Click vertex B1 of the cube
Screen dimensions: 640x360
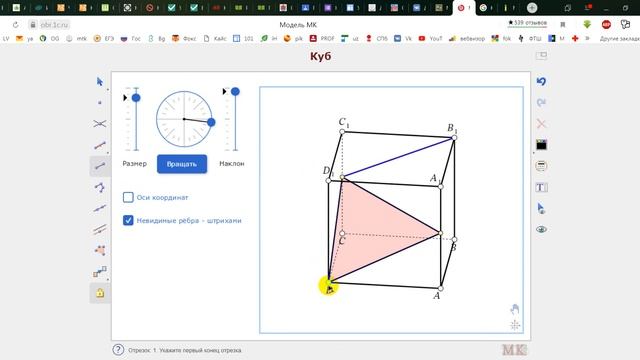pos(454,138)
